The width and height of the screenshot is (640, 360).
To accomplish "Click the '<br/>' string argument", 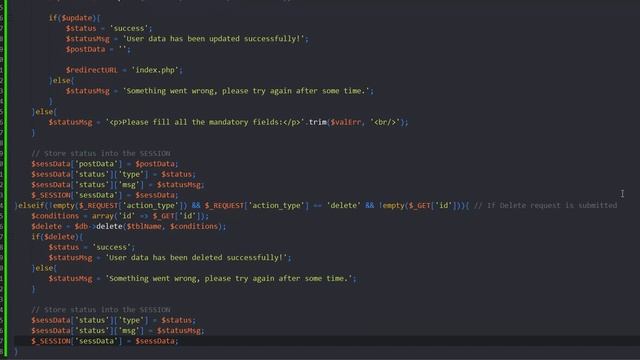I will [386, 122].
